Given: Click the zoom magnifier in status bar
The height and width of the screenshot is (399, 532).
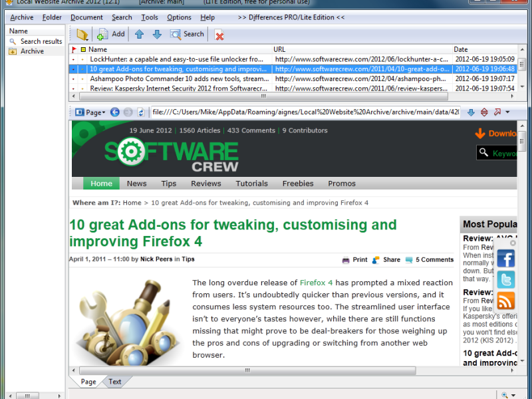Looking at the screenshot, I should [x=505, y=395].
